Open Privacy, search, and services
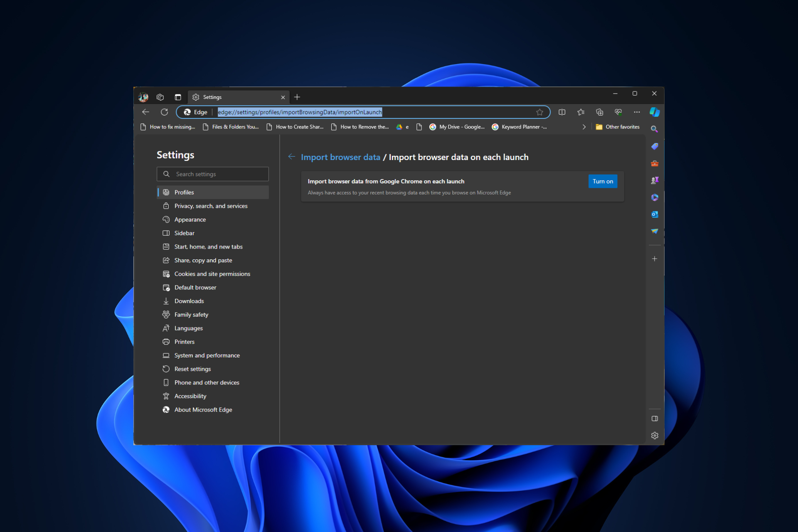Image resolution: width=798 pixels, height=532 pixels. 213,206
